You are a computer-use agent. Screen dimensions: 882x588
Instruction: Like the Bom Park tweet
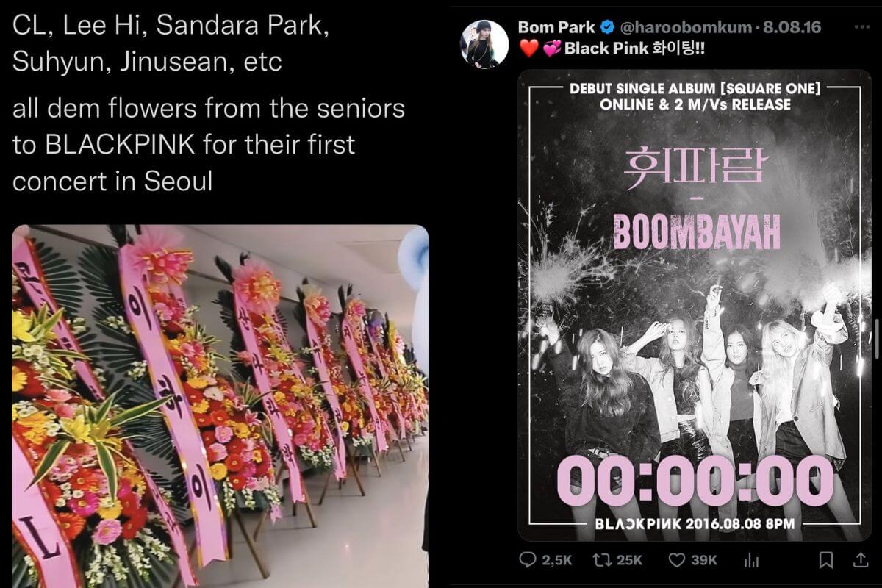(x=677, y=560)
